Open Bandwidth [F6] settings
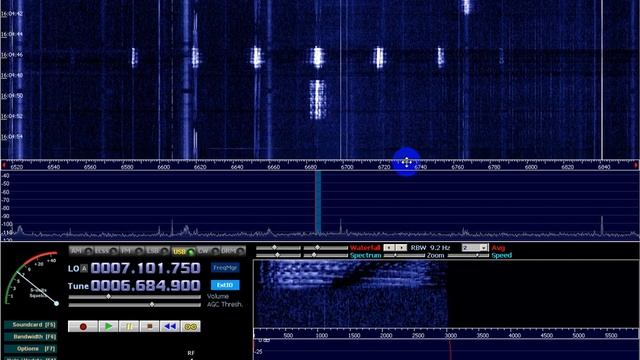Viewport: 640px width, 360px height. [30, 337]
